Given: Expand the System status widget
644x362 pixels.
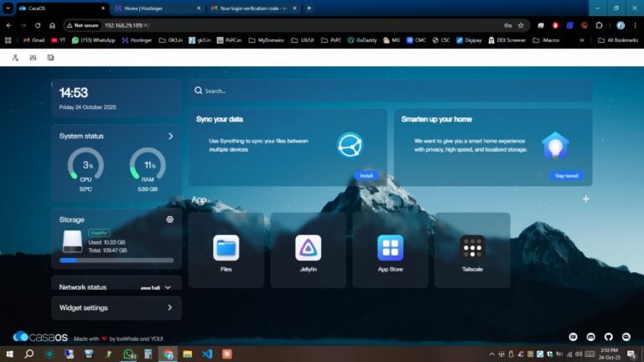Looking at the screenshot, I should tap(170, 136).
